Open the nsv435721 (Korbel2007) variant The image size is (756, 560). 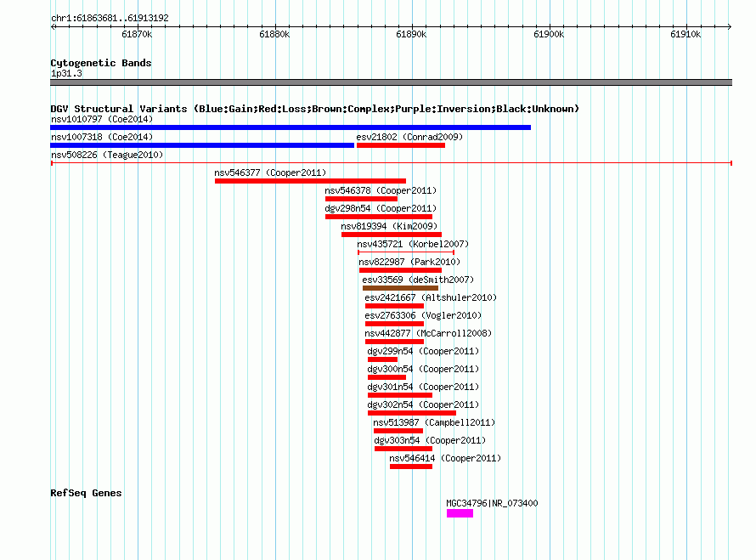(x=413, y=244)
